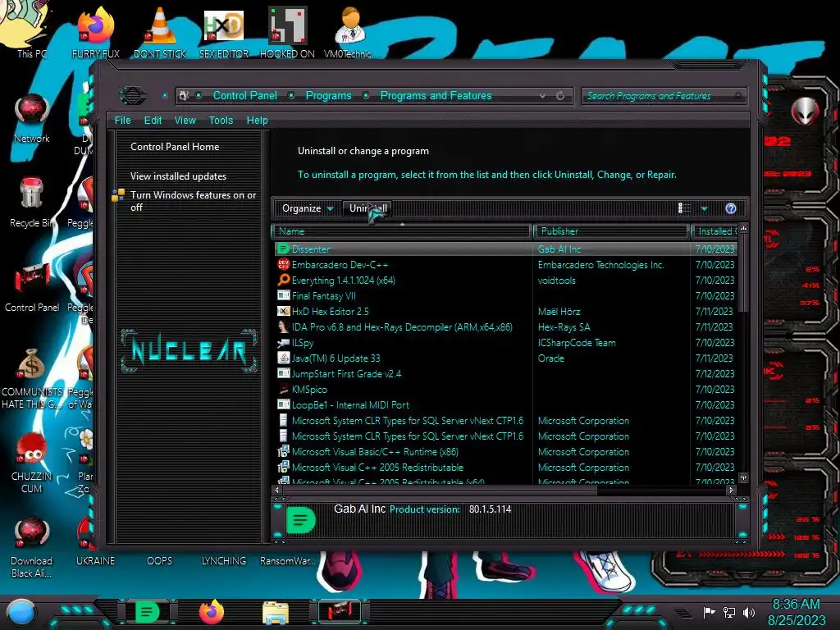Expand the address bar history dropdown
This screenshot has width=840, height=630.
click(x=543, y=96)
